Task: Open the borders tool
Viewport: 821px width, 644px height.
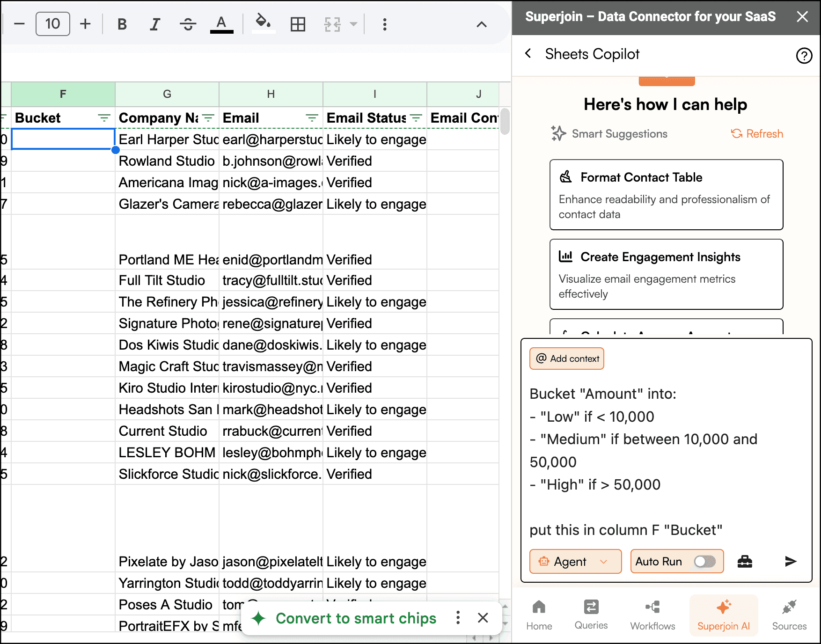Action: (298, 24)
